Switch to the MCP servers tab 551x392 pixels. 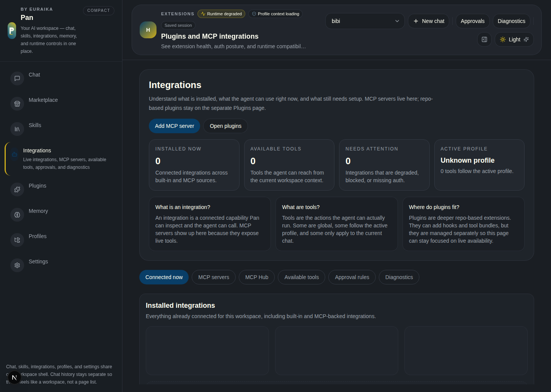click(214, 277)
